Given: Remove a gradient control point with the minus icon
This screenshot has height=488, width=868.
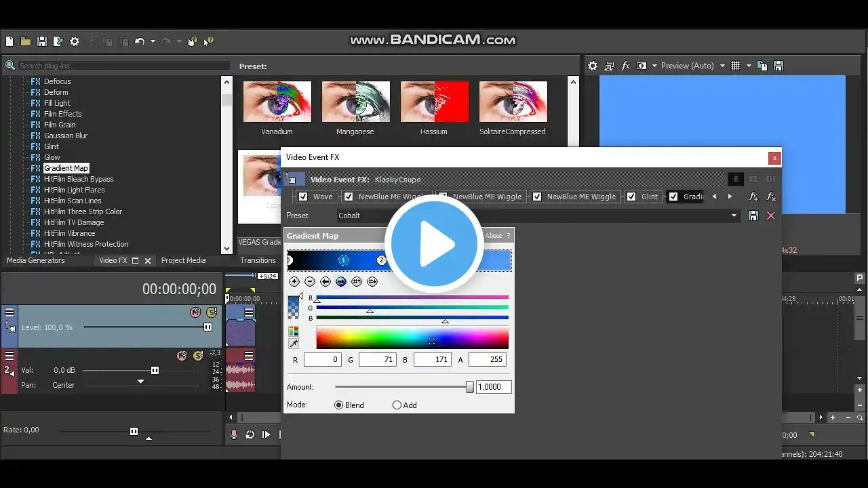Looking at the screenshot, I should (x=310, y=281).
